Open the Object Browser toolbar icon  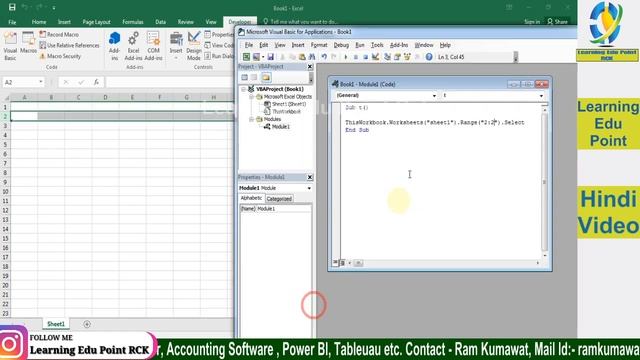coord(407,57)
